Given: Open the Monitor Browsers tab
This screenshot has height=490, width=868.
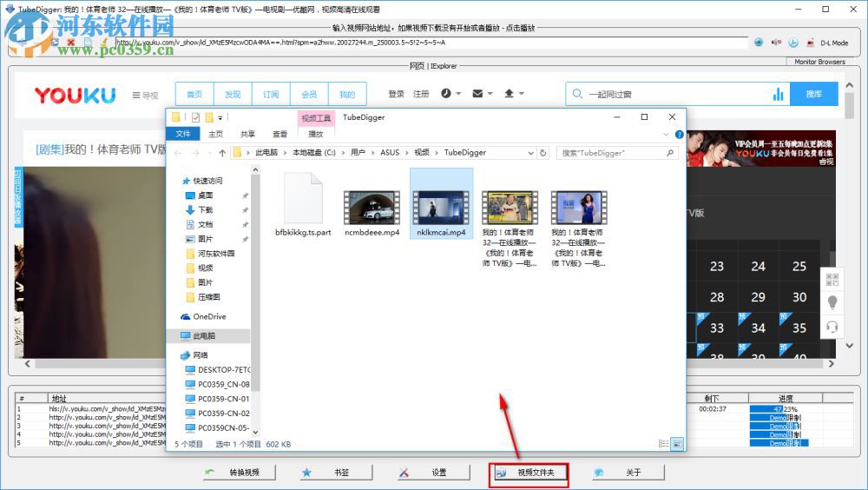Looking at the screenshot, I should click(820, 62).
